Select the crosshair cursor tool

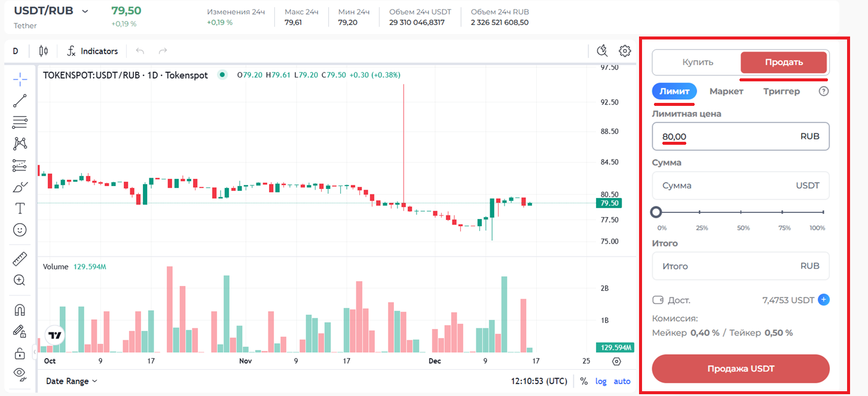20,79
